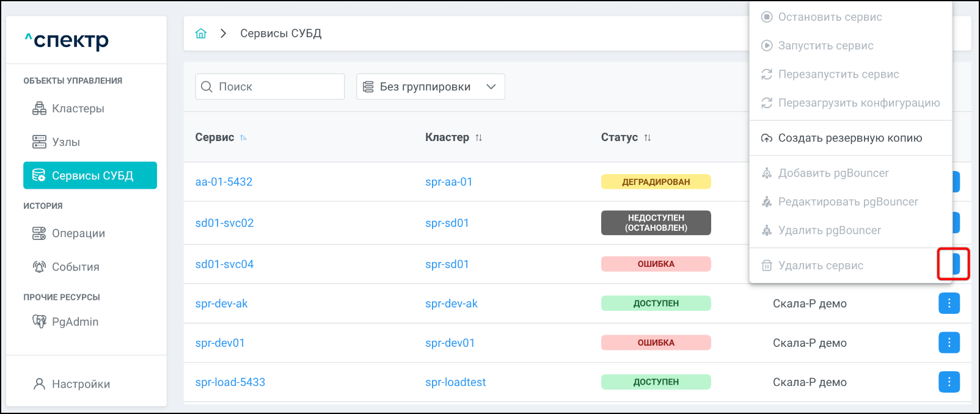Go to Узлы in the sidebar
This screenshot has height=414, width=980.
(65, 142)
